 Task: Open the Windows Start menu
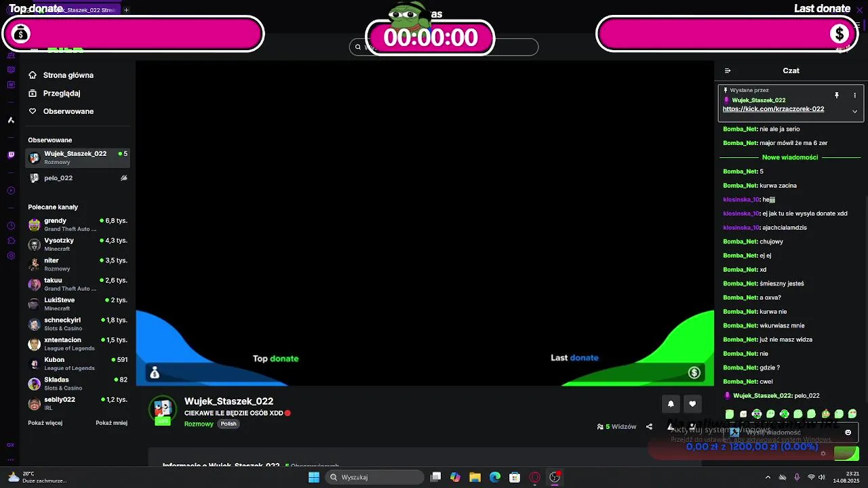coord(313,477)
